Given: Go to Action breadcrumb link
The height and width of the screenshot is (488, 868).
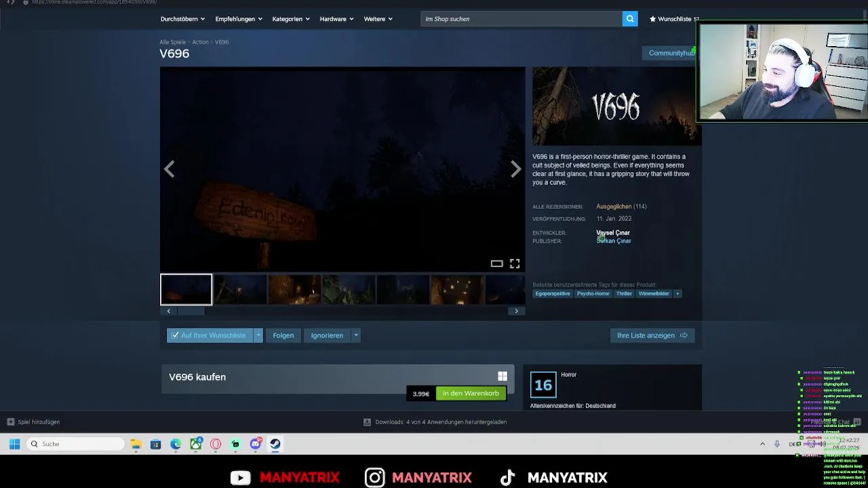Looking at the screenshot, I should coord(200,42).
